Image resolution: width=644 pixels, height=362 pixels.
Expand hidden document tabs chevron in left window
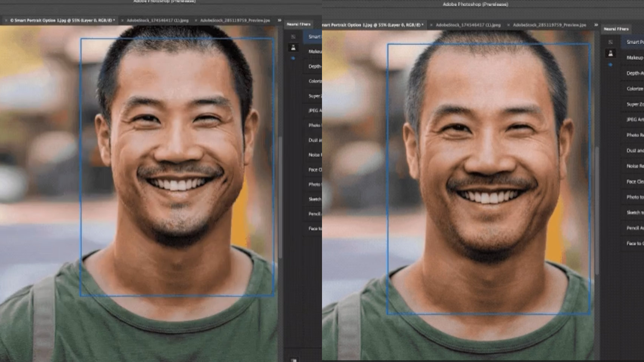point(279,20)
